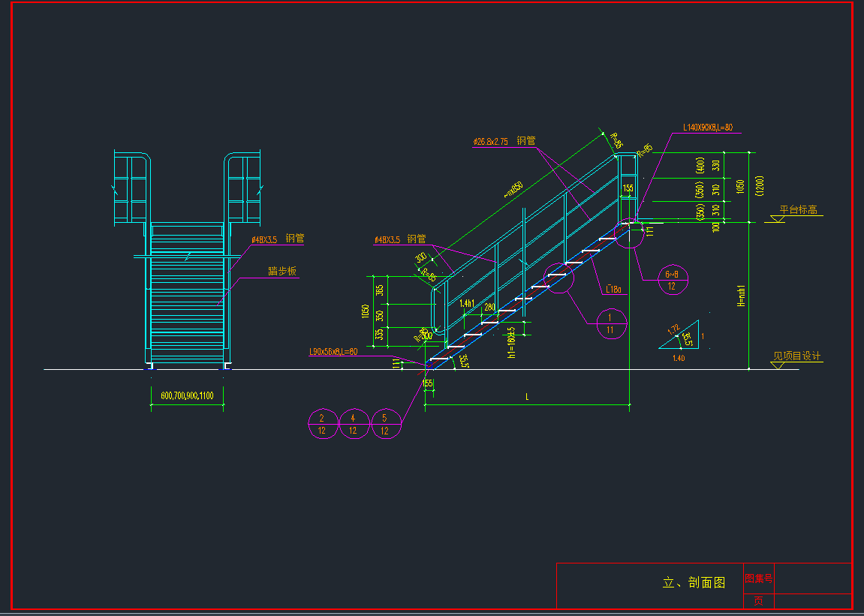Select detail callout circle 4 over 12
The image size is (864, 616).
click(x=353, y=424)
